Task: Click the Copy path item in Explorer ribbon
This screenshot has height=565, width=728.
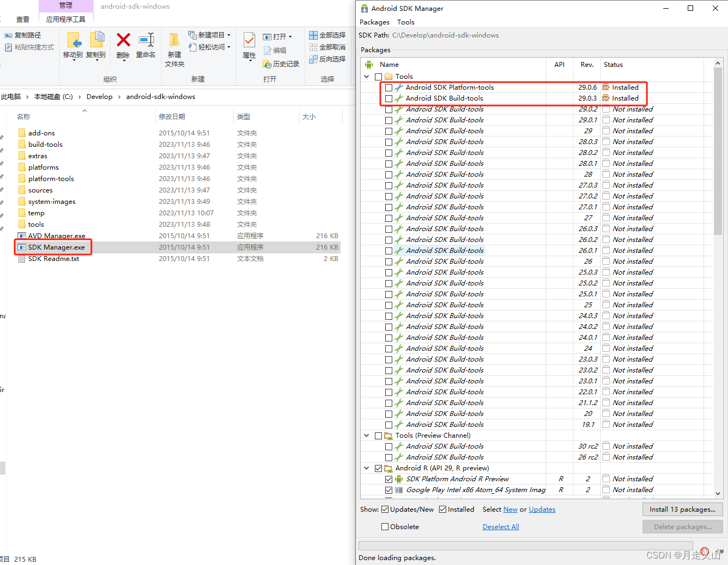Action: pos(23,35)
